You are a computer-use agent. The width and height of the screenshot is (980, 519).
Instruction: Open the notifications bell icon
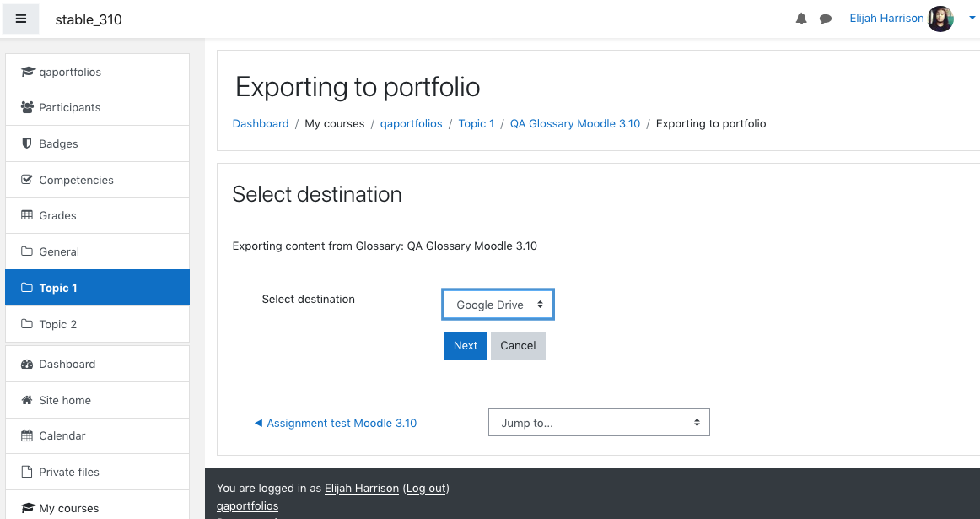pos(801,19)
